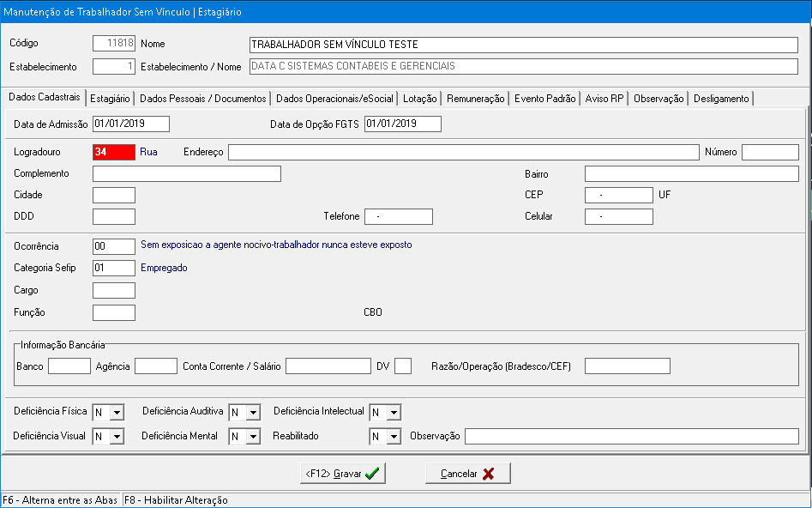Click 'F6 - Alterna entre as Abas' status entry

click(x=59, y=500)
